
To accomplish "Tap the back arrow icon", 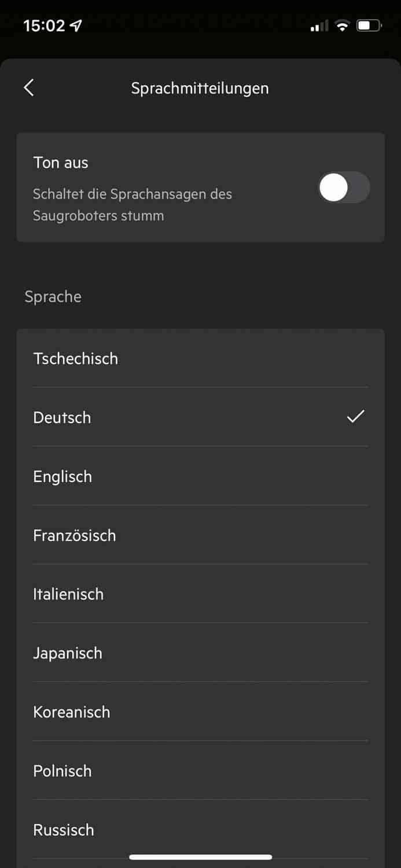I will [x=29, y=88].
